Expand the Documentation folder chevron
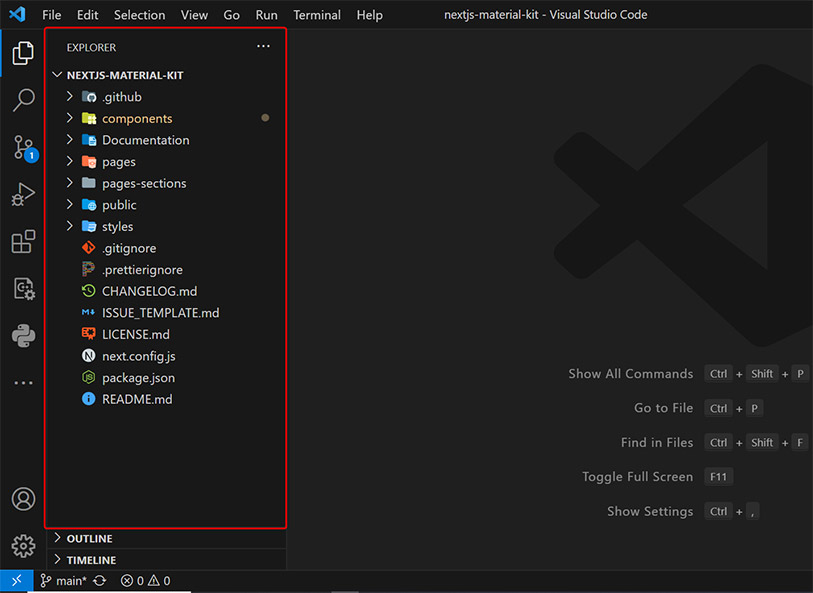 69,140
